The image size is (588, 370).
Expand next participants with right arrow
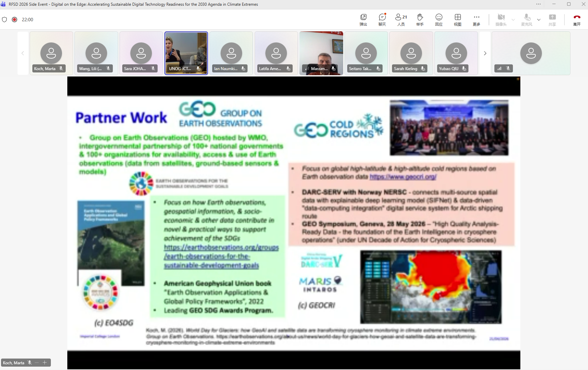(485, 53)
